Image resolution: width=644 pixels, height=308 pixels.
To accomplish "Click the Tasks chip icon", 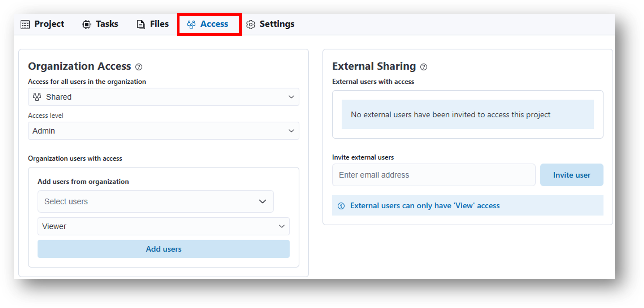I will point(87,24).
